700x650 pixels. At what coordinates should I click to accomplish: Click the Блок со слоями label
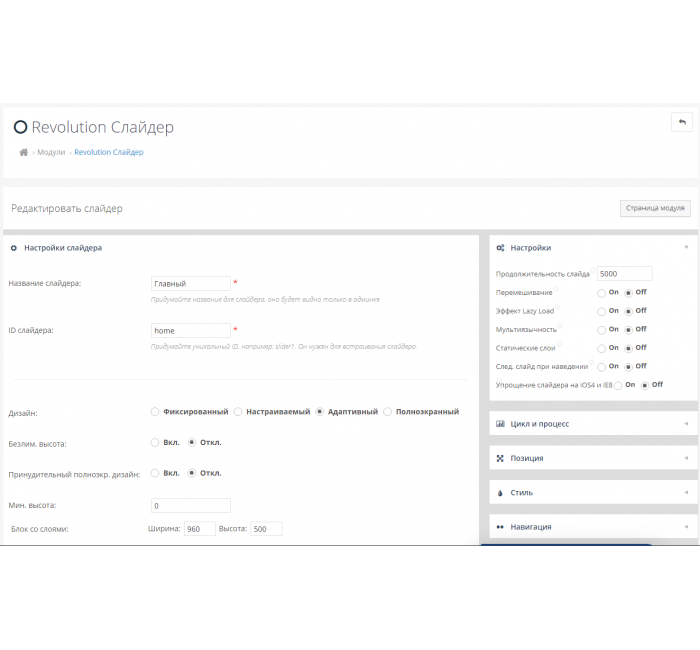tap(40, 529)
